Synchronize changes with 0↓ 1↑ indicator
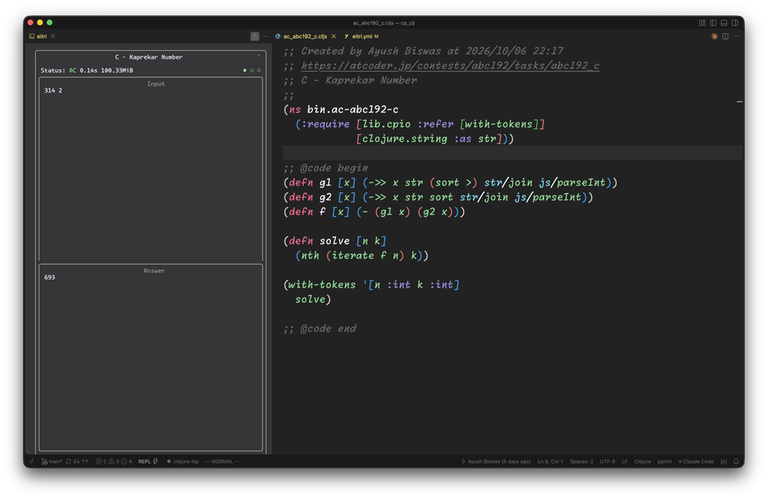768x499 pixels. click(77, 461)
